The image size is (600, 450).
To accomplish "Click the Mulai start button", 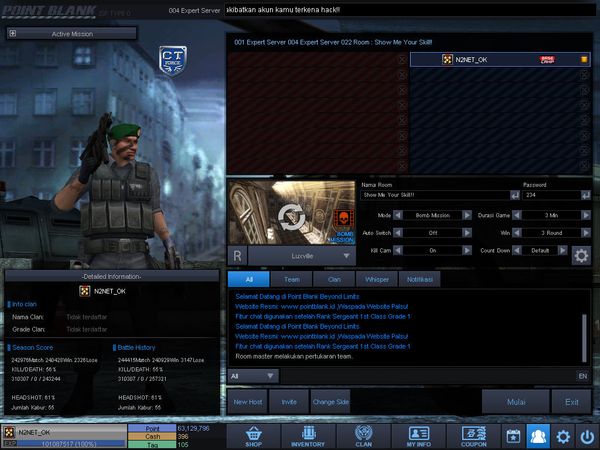I will (x=516, y=402).
